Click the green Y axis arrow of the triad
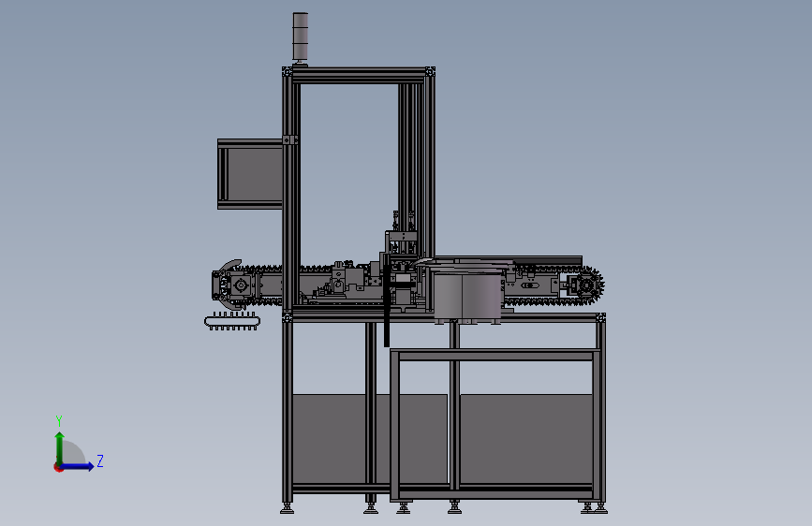Viewport: 812px width, 526px height. coord(60,448)
